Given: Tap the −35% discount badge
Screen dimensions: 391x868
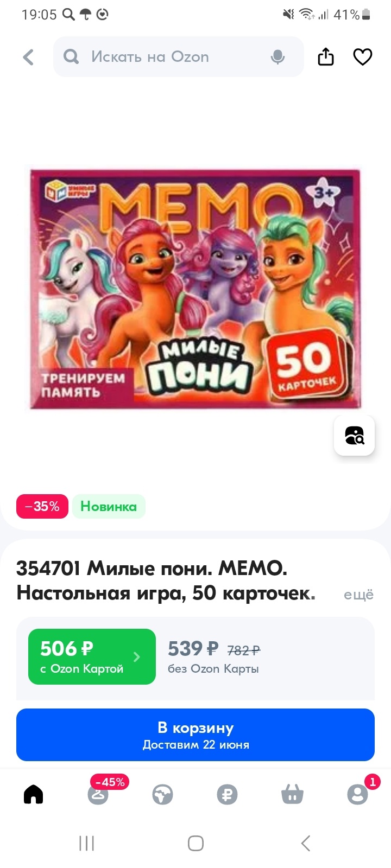Looking at the screenshot, I should tap(42, 507).
